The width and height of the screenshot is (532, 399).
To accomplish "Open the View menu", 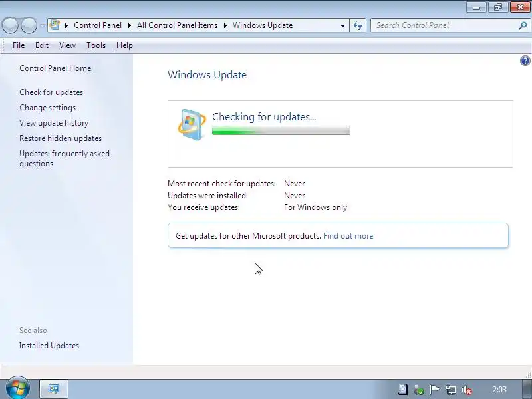I will click(67, 45).
